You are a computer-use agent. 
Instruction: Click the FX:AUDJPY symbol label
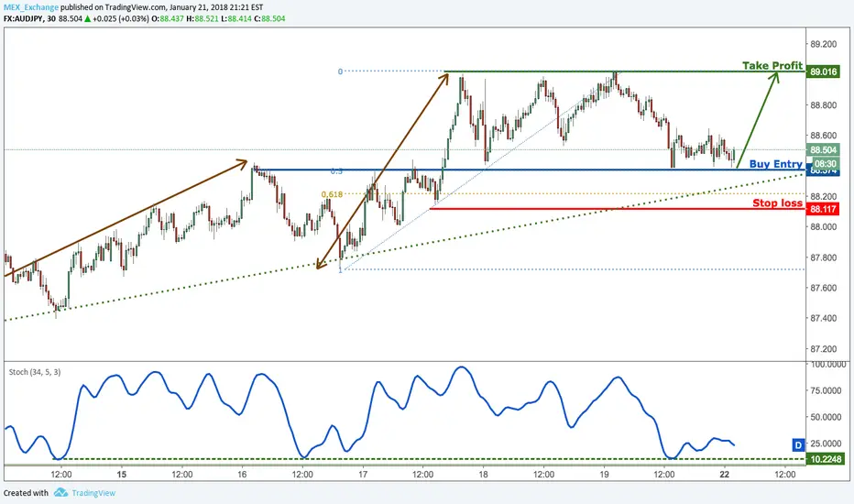pyautogui.click(x=24, y=18)
